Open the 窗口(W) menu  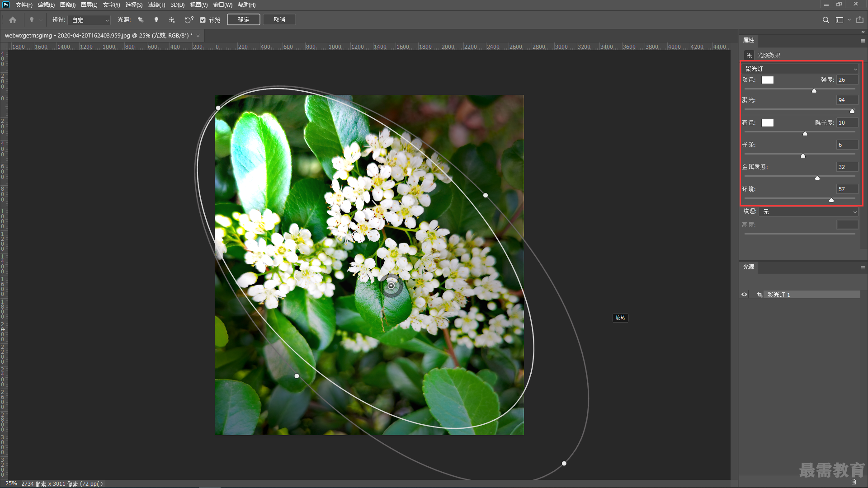(x=223, y=5)
